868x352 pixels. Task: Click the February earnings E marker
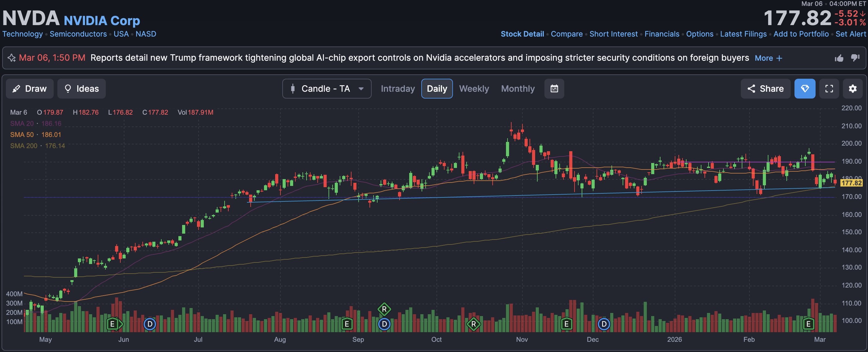coord(808,324)
